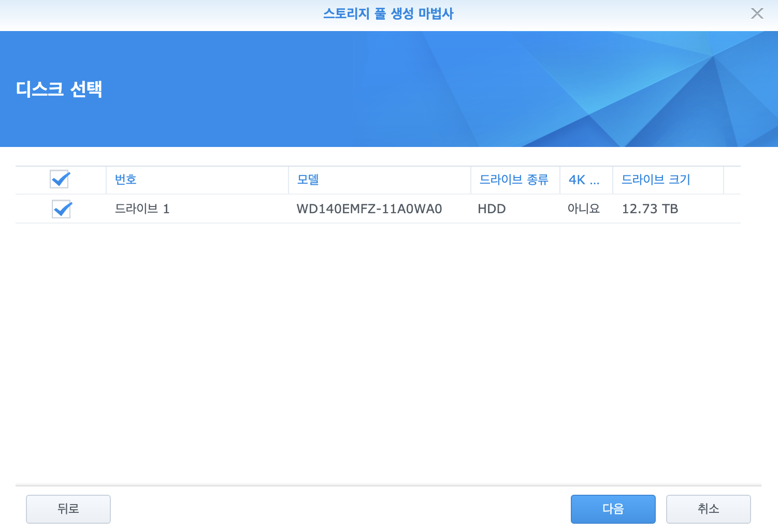
Task: Sort by the 모델 column header
Action: pyautogui.click(x=380, y=180)
